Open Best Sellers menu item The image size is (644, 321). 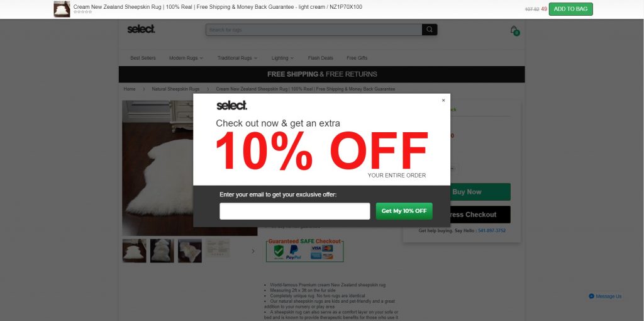coord(143,58)
